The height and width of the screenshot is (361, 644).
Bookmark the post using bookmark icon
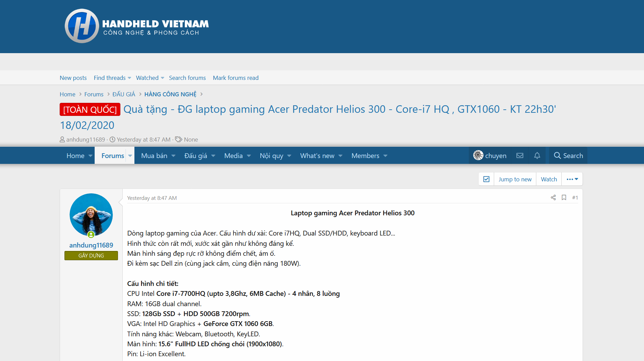[x=564, y=197]
